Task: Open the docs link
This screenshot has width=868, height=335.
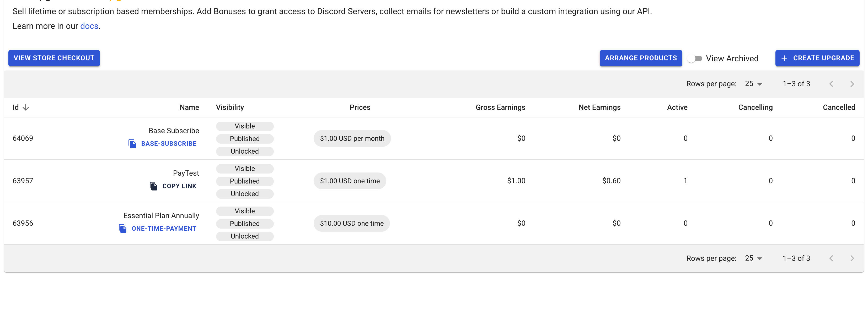Action: tap(89, 26)
